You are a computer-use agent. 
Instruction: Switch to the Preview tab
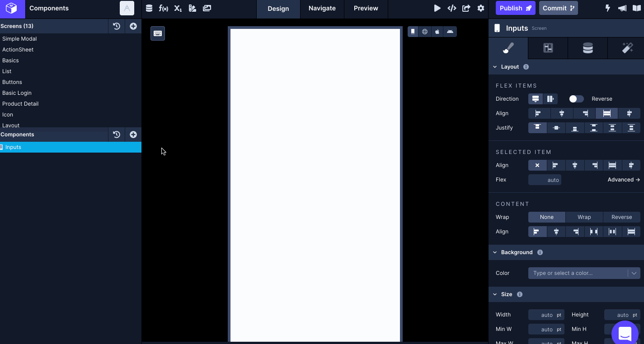click(x=366, y=8)
